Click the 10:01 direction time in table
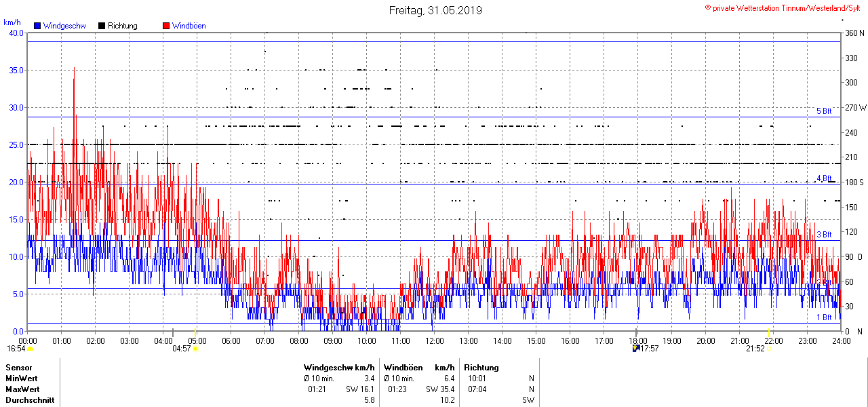 477,379
